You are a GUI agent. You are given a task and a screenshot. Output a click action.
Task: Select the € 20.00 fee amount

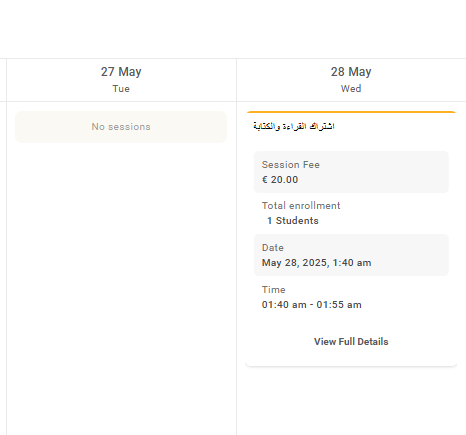[x=280, y=180]
